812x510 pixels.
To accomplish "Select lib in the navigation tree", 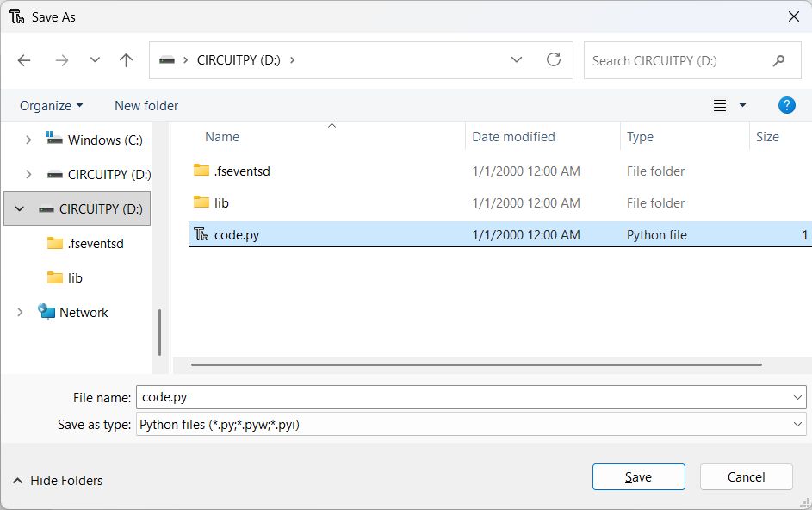I will [75, 278].
